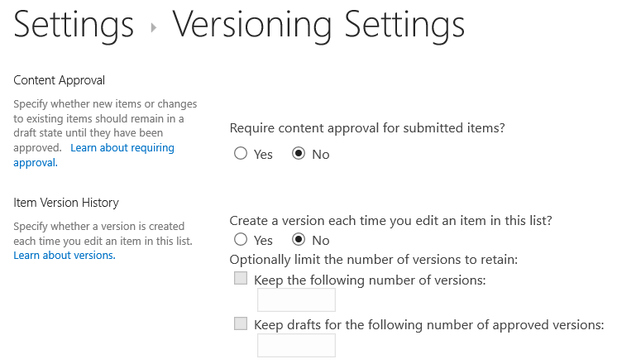Screen dimensions: 617x364
Task: Choose No for creating a version on edit
Action: click(299, 240)
